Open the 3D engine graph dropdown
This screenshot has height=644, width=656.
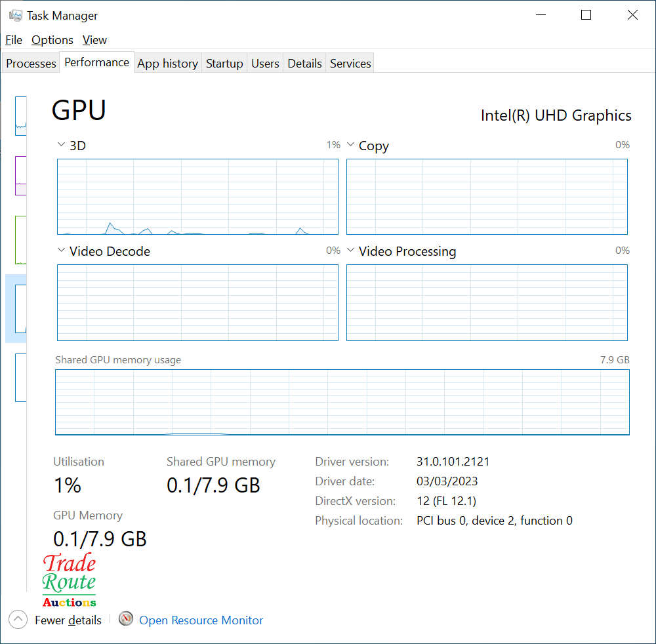coord(62,145)
